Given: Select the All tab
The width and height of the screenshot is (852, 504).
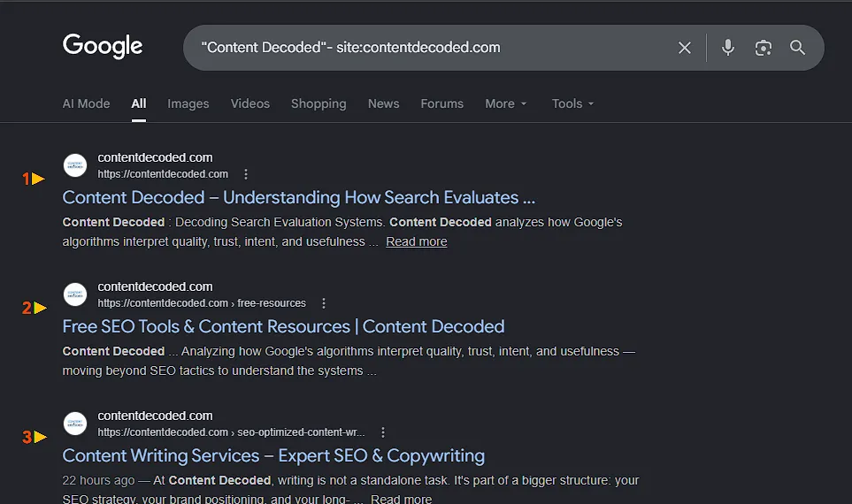Looking at the screenshot, I should pyautogui.click(x=139, y=103).
